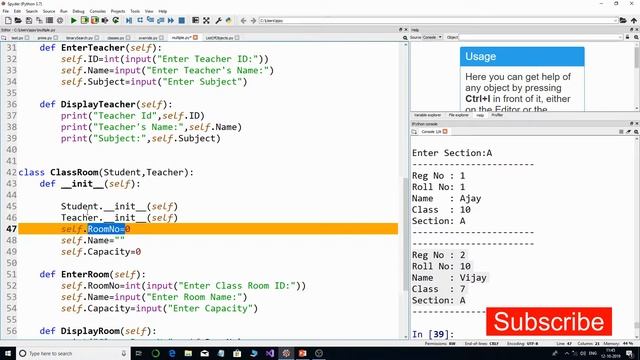Save the current file
Image resolution: width=640 pixels, height=360 pixels.
coord(29,20)
